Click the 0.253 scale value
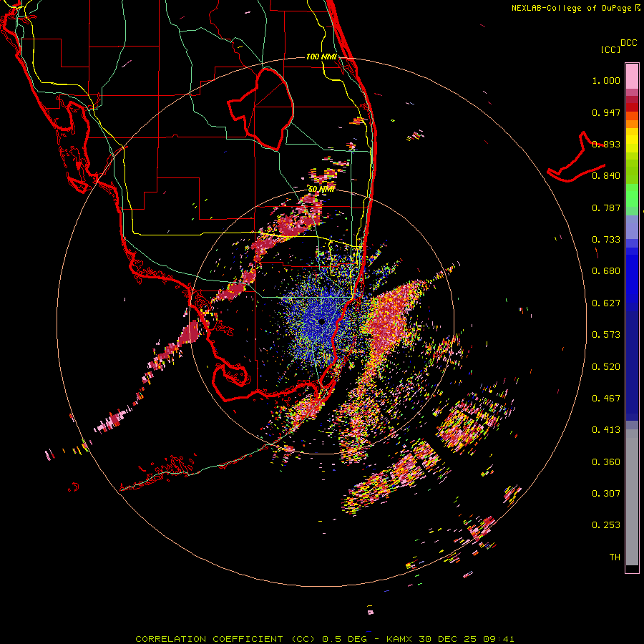Screen dimensions: 644x644 coord(606,525)
